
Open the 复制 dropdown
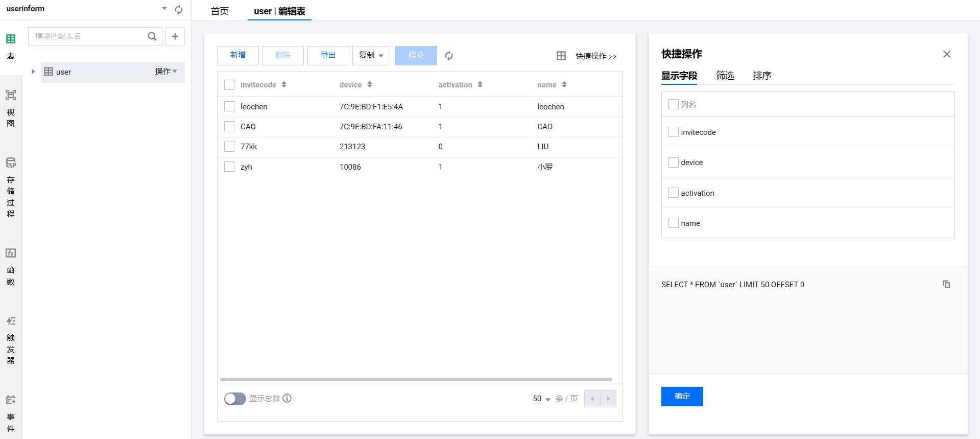click(x=371, y=56)
